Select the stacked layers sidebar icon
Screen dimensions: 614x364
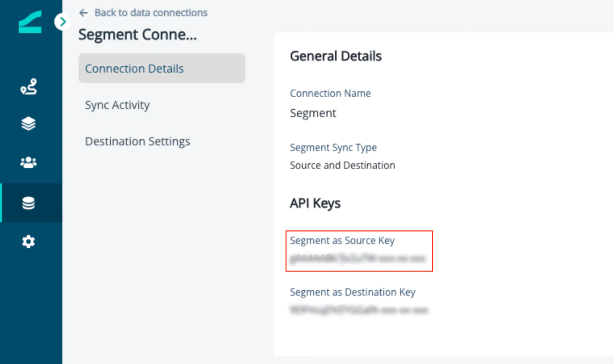coord(28,124)
